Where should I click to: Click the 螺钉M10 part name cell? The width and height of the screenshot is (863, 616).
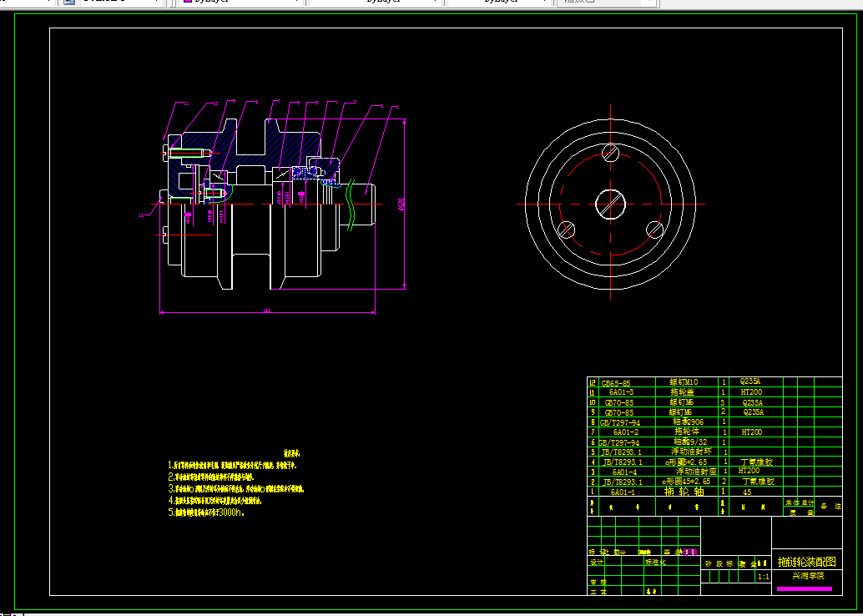coord(684,382)
